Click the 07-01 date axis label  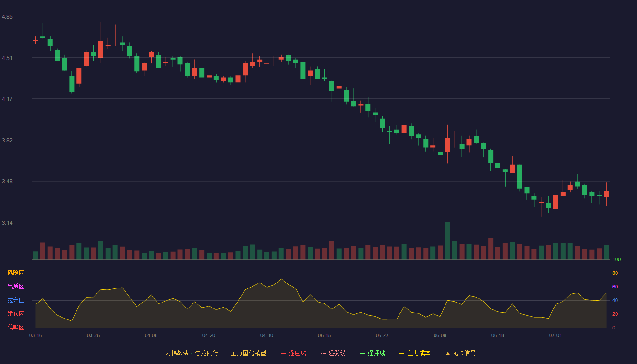[556, 335]
